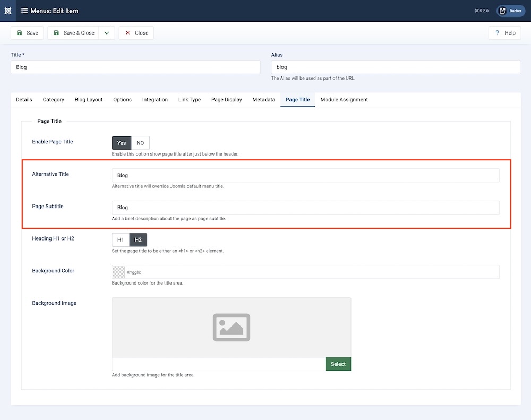Click the red X Close button
This screenshot has height=420, width=531.
click(136, 33)
